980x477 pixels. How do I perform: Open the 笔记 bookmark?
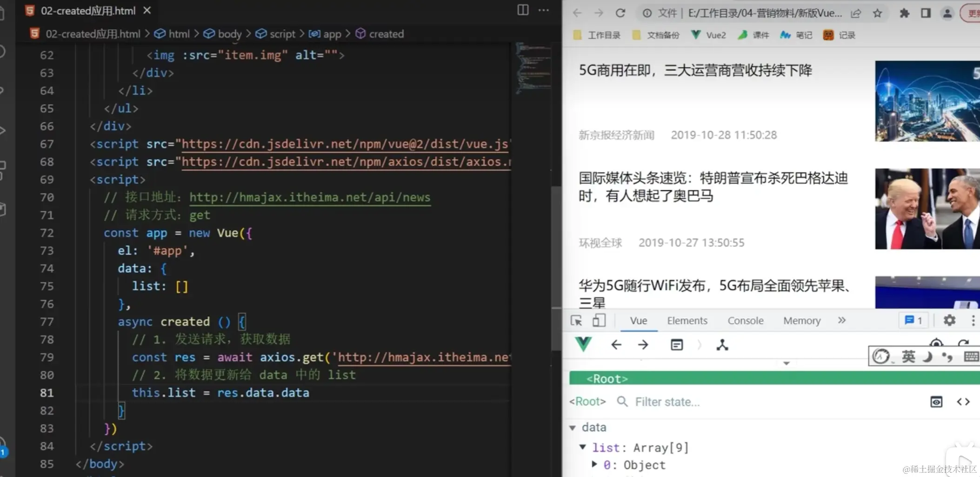[x=796, y=35]
